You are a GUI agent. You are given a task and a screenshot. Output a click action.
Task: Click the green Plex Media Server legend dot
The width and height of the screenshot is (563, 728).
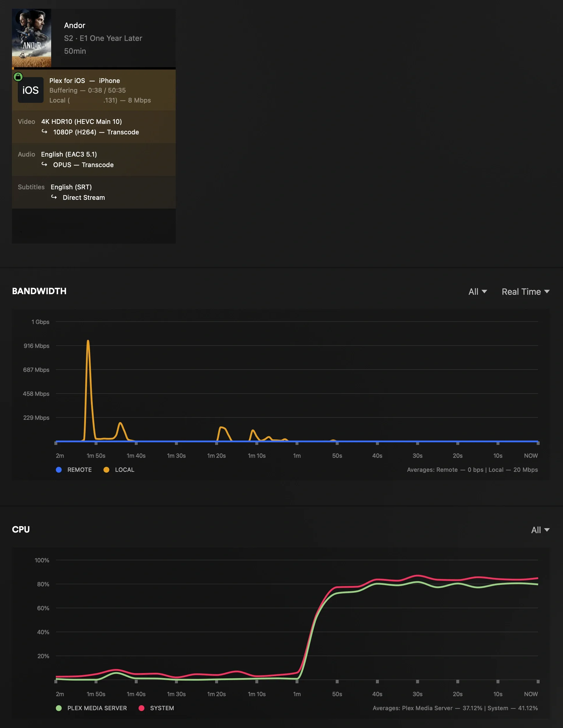tap(59, 708)
